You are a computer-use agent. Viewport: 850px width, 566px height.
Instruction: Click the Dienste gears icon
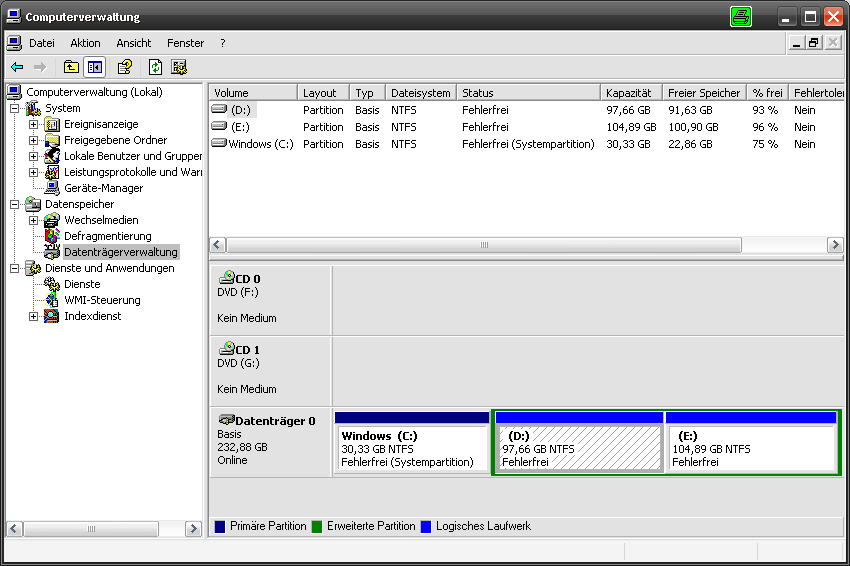click(52, 284)
